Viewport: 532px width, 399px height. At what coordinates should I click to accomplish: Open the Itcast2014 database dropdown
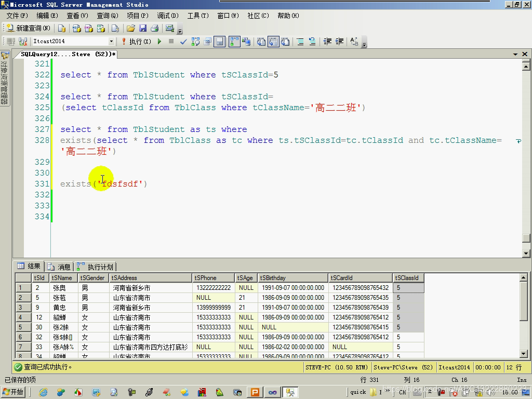(x=111, y=42)
